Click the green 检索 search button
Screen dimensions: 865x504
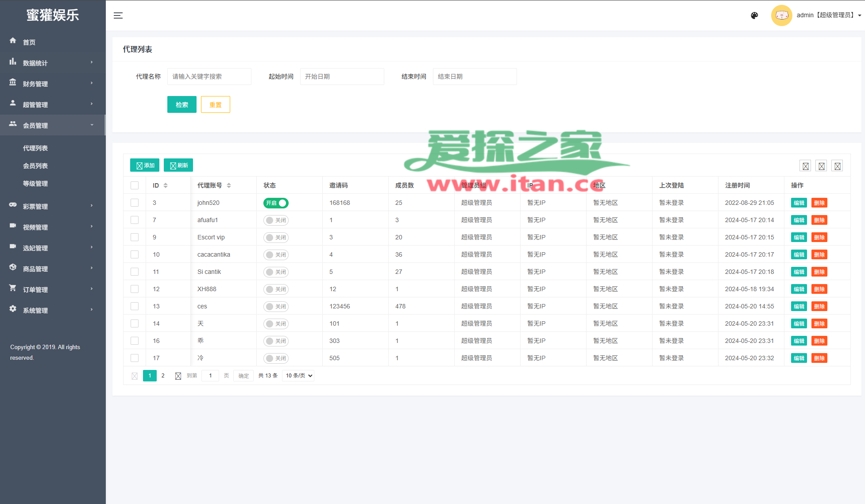coord(181,105)
